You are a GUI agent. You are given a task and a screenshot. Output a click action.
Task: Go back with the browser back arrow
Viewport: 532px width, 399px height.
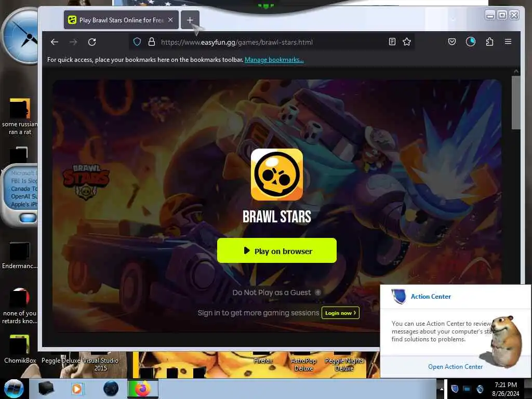pos(55,42)
